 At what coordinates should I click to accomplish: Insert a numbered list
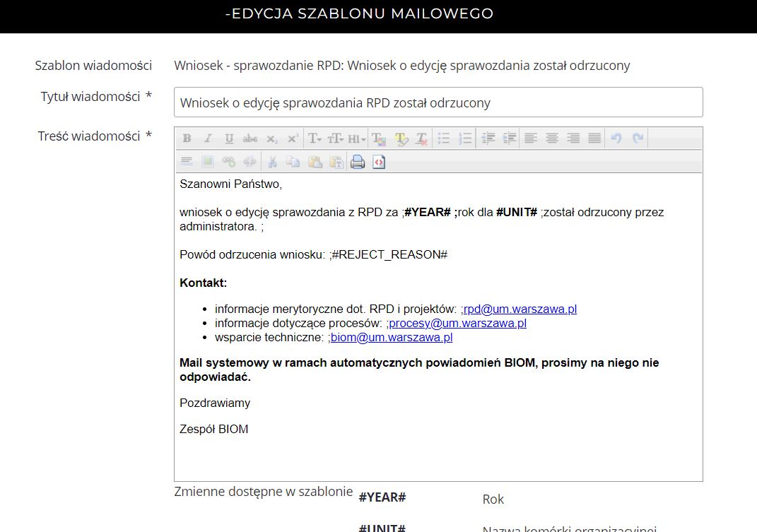(x=465, y=138)
